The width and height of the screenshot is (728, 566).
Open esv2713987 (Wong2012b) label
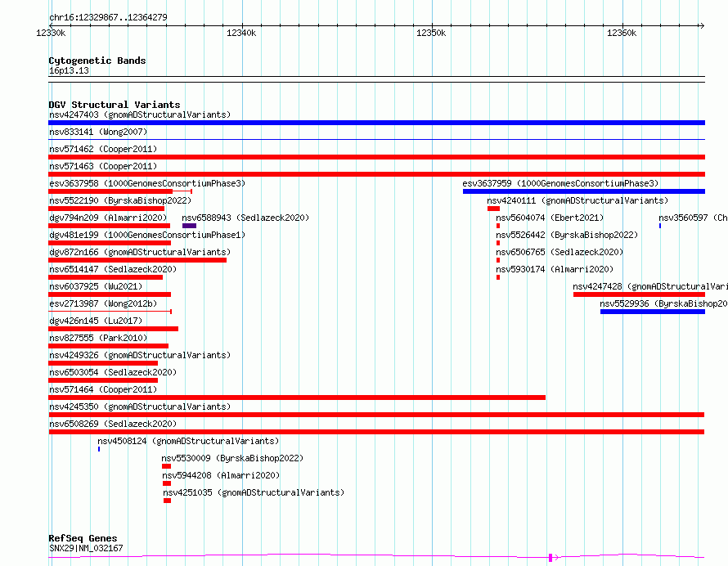[103, 303]
